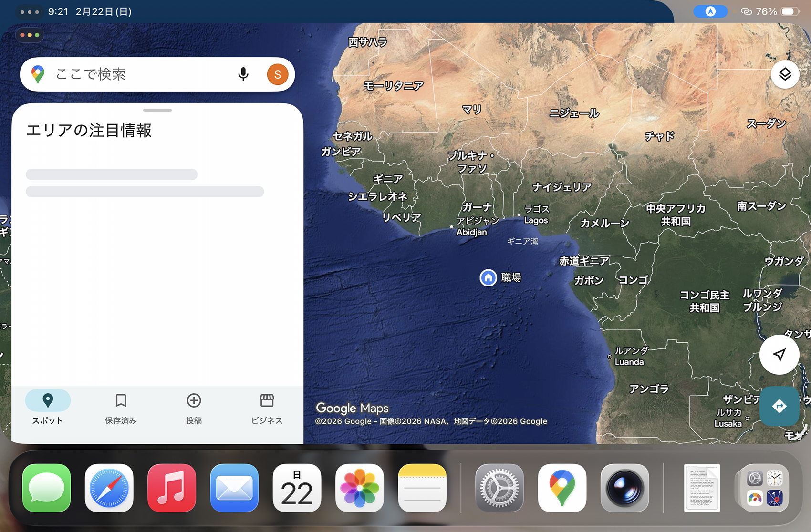
Task: Center map on my current location
Action: pos(779,355)
